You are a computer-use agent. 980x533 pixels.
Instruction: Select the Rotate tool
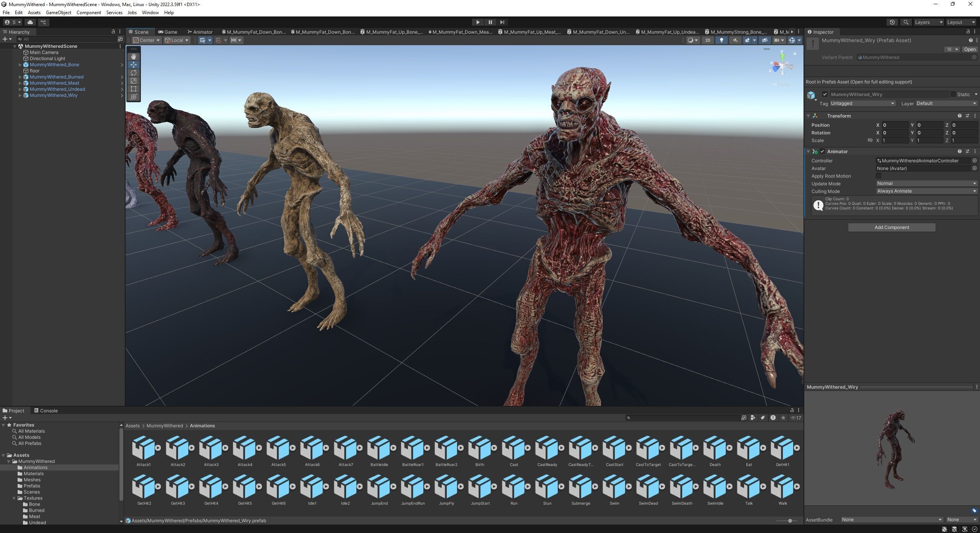click(133, 73)
